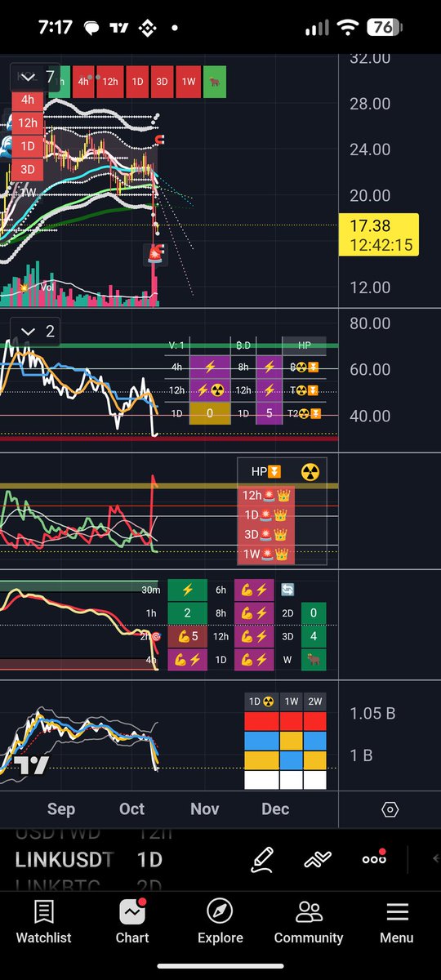Select the 3D siren crown cell
441x980 pixels.
(266, 535)
